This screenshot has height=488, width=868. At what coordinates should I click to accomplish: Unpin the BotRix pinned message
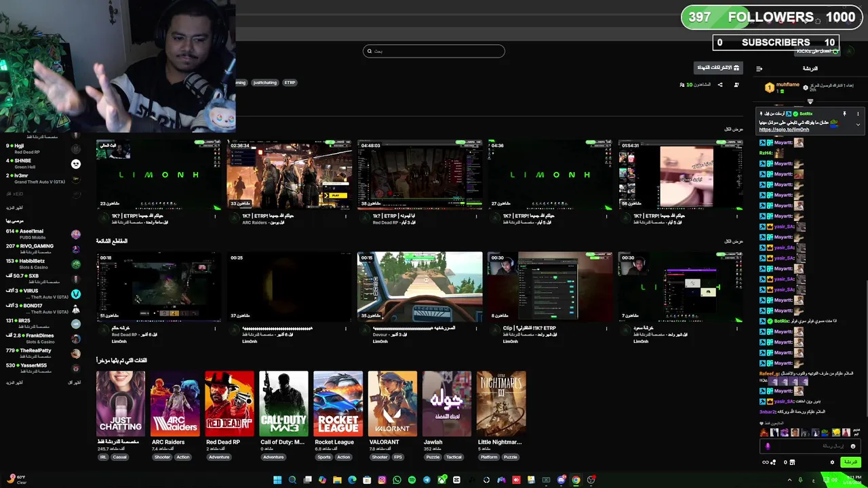pos(844,114)
